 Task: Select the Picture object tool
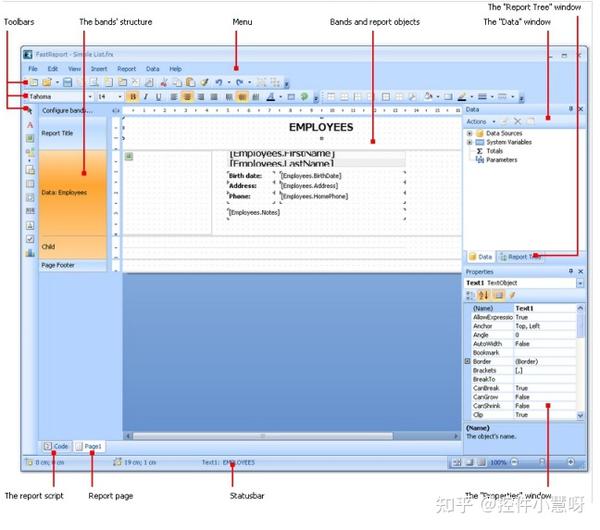[30, 138]
